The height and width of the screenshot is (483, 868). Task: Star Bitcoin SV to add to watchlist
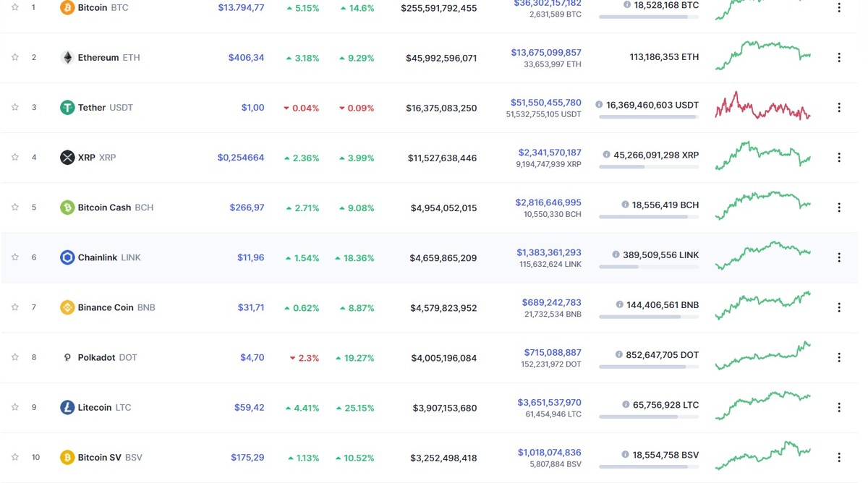[14, 457]
